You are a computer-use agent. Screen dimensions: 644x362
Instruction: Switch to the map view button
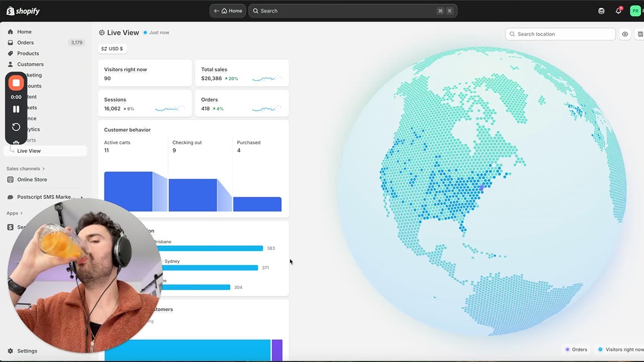pyautogui.click(x=639, y=34)
